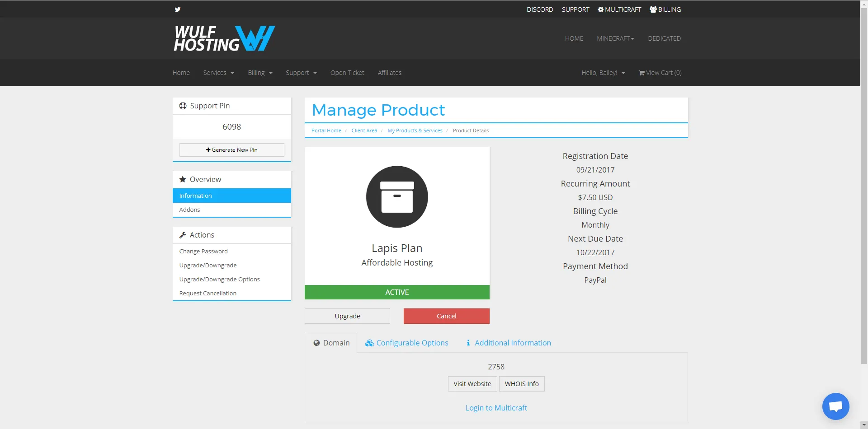Screen dimensions: 868x429
Task: Click the Affordable Hosting subtitle
Action: click(397, 263)
